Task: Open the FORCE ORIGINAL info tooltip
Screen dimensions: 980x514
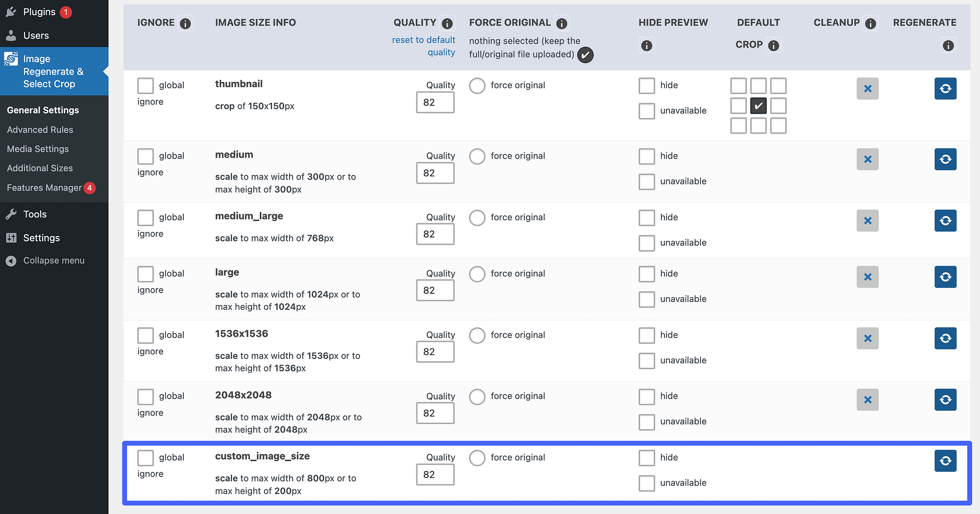Action: (x=562, y=23)
